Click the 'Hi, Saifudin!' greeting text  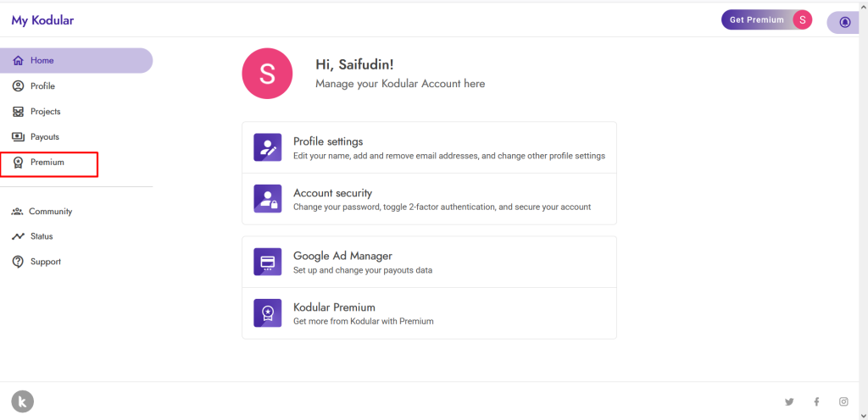[x=355, y=64]
